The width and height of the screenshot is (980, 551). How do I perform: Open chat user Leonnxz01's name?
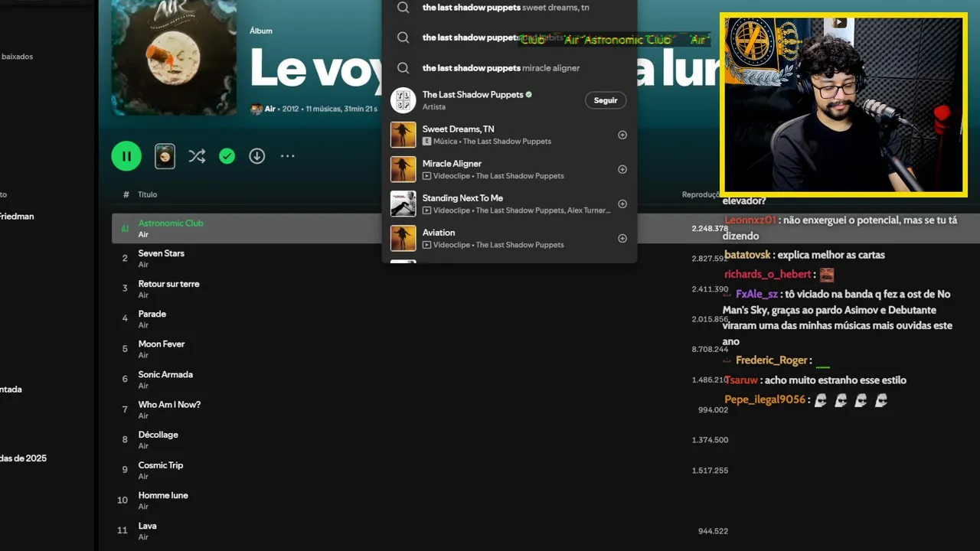750,220
